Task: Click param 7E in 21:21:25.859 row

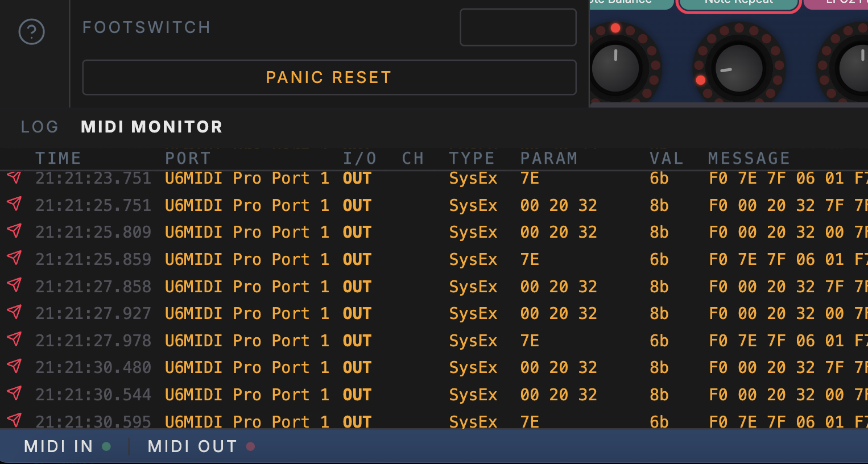Action: 530,259
